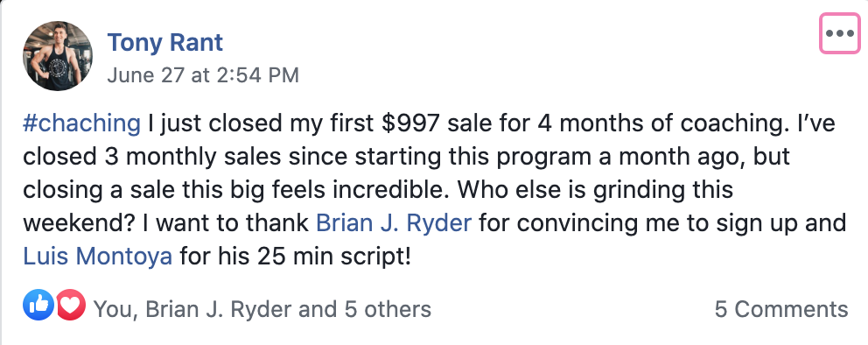View who reacted via '5 others' text
Viewport: 868px width, 345px height.
pyautogui.click(x=388, y=309)
